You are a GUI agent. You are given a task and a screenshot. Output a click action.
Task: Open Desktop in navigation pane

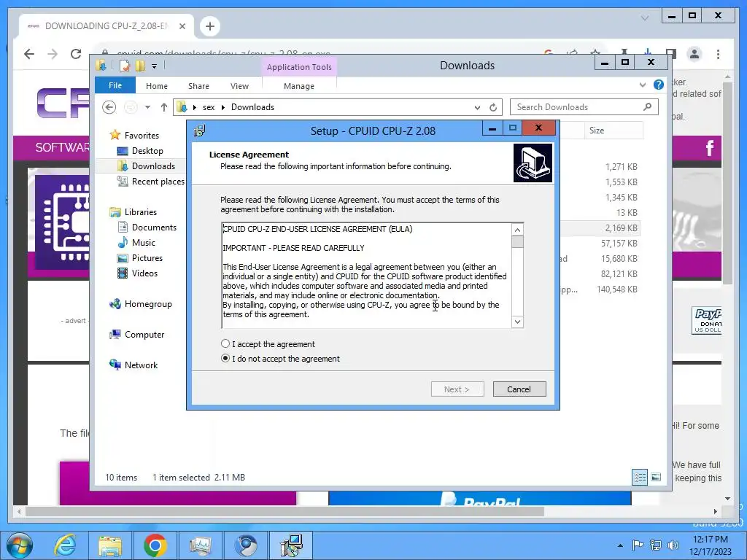pyautogui.click(x=147, y=150)
